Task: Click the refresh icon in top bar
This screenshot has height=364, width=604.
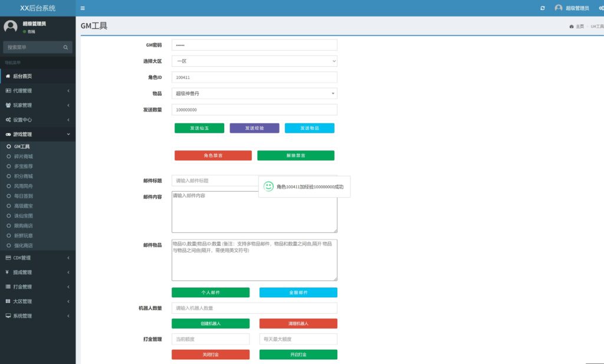Action: point(543,8)
